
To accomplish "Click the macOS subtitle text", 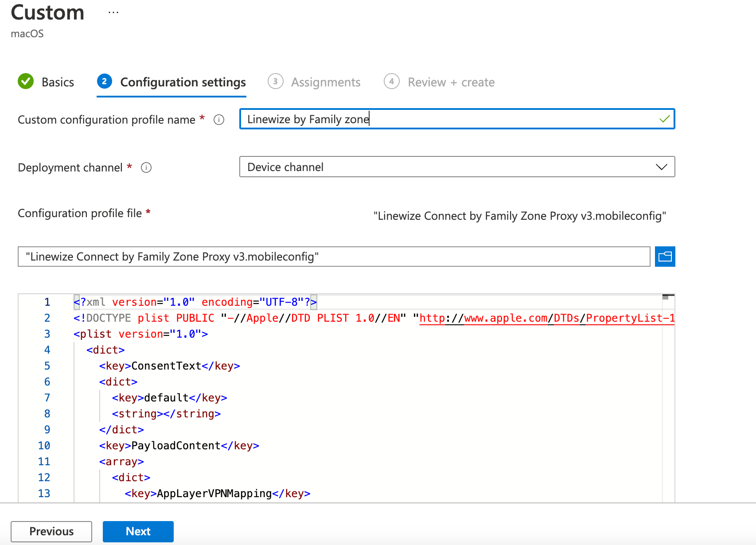I will (27, 34).
